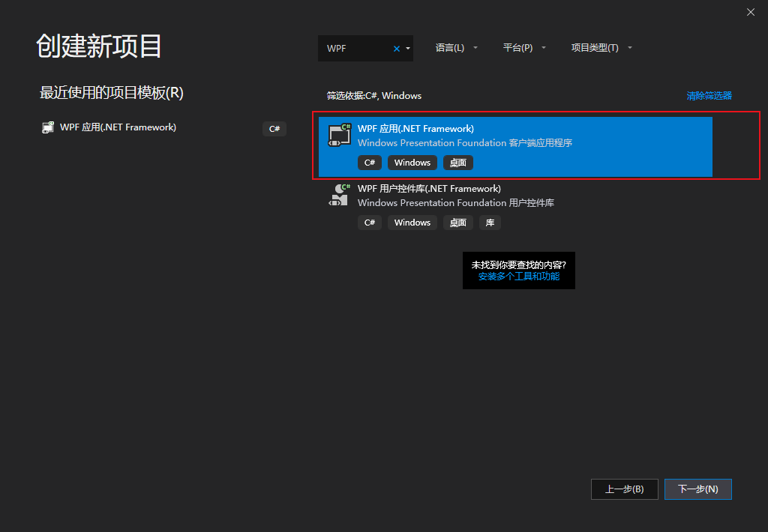Click the Windows tag under WPF 用户控件库
The height and width of the screenshot is (532, 768).
tap(412, 223)
